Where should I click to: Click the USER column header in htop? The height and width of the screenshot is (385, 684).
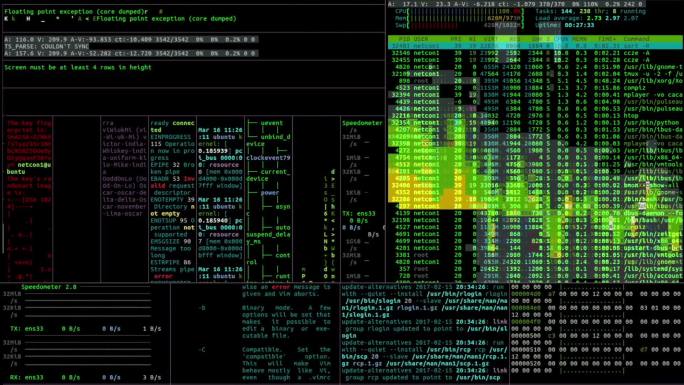coord(421,39)
